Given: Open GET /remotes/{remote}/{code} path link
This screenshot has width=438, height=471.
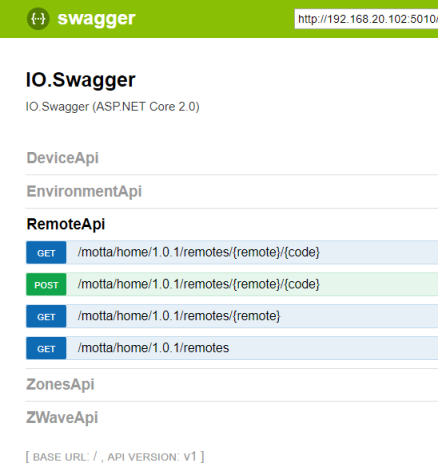Looking at the screenshot, I should click(x=199, y=252).
